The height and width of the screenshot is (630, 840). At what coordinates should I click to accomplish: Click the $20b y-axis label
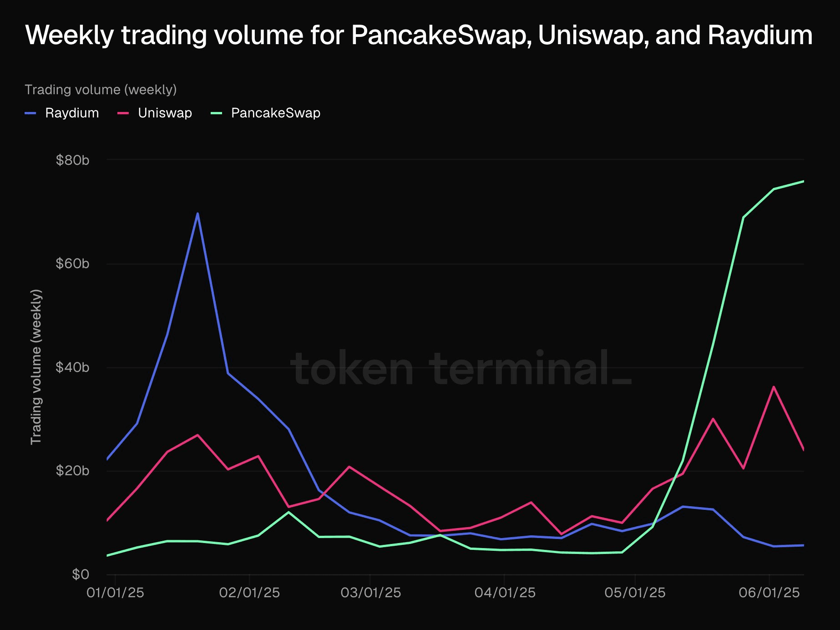(x=72, y=471)
